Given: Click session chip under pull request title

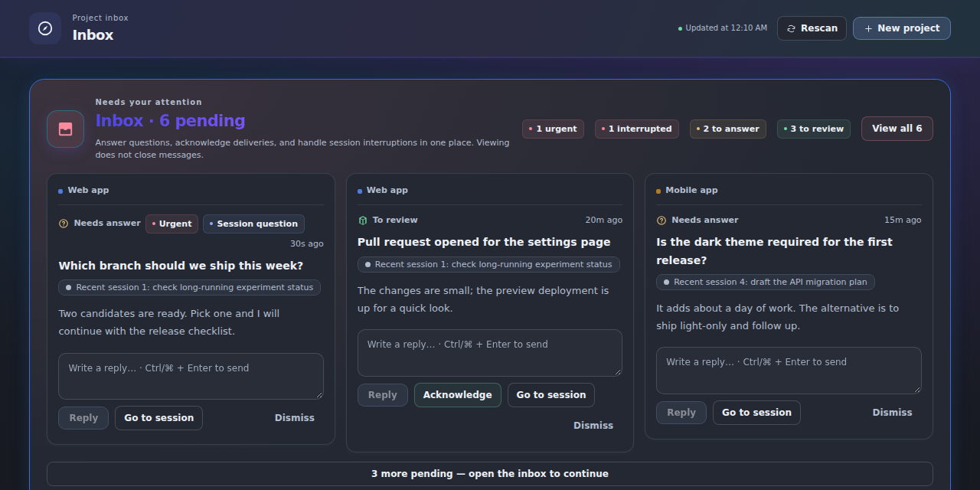Looking at the screenshot, I should pyautogui.click(x=488, y=264).
